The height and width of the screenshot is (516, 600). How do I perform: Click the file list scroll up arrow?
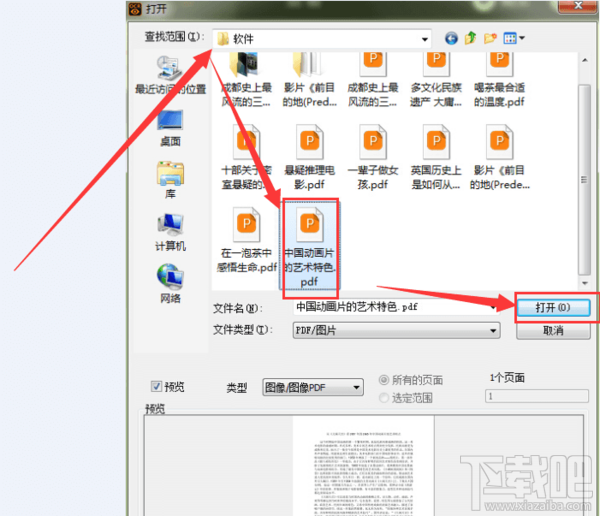[x=585, y=60]
